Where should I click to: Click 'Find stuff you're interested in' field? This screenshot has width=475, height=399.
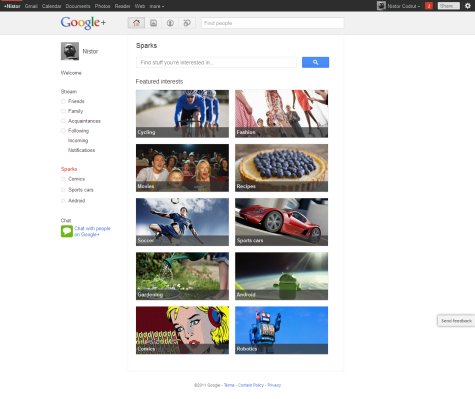pos(216,62)
